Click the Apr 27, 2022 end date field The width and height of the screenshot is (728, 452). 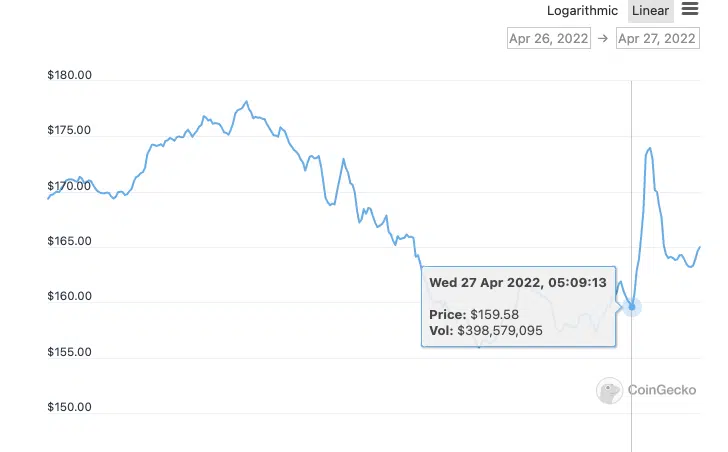coord(657,38)
